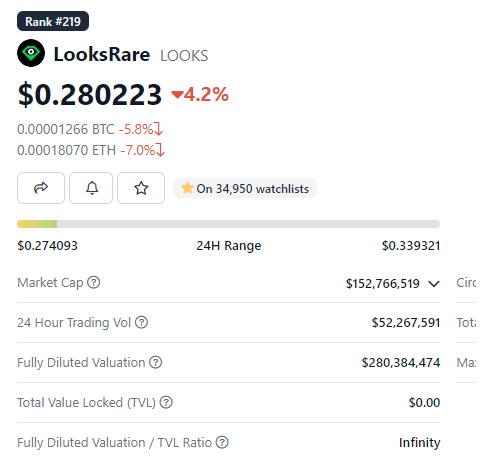Click the yellow star in watchlists badge
Image resolution: width=497 pixels, height=459 pixels.
click(x=187, y=188)
